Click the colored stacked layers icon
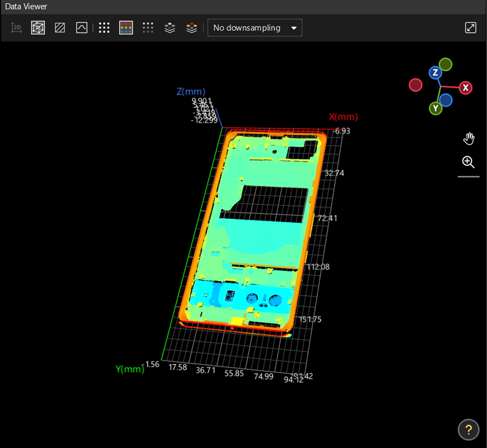The width and height of the screenshot is (487, 448). [192, 28]
